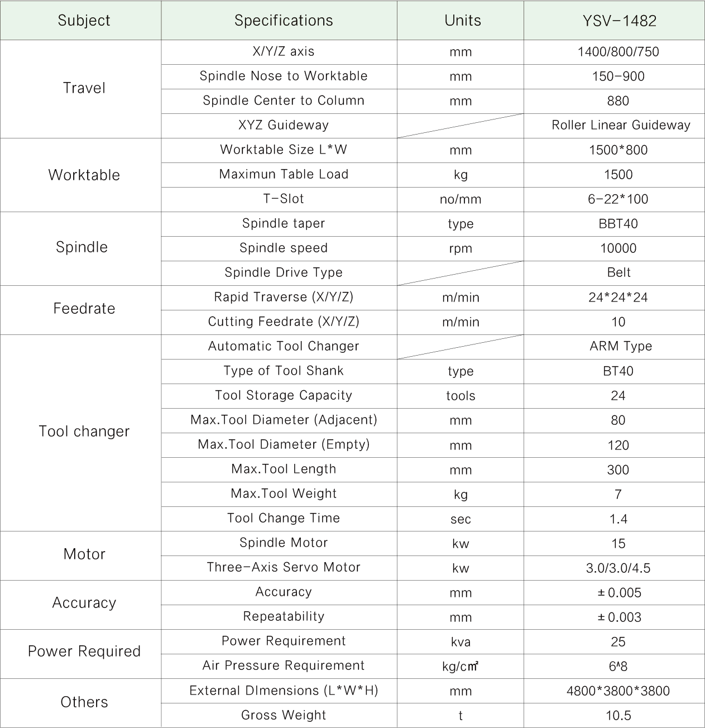Select the 'Spindle Motor' cell

279,543
